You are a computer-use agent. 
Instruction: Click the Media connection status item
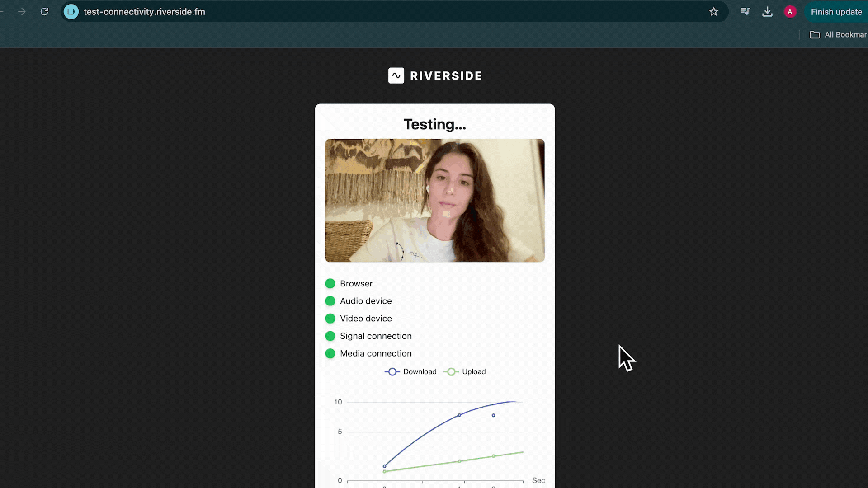(x=375, y=353)
